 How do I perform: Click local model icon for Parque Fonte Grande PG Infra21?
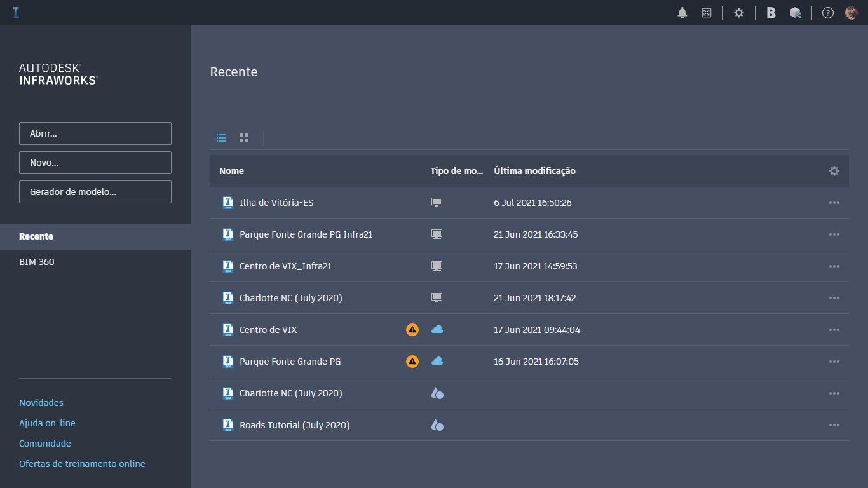(437, 234)
